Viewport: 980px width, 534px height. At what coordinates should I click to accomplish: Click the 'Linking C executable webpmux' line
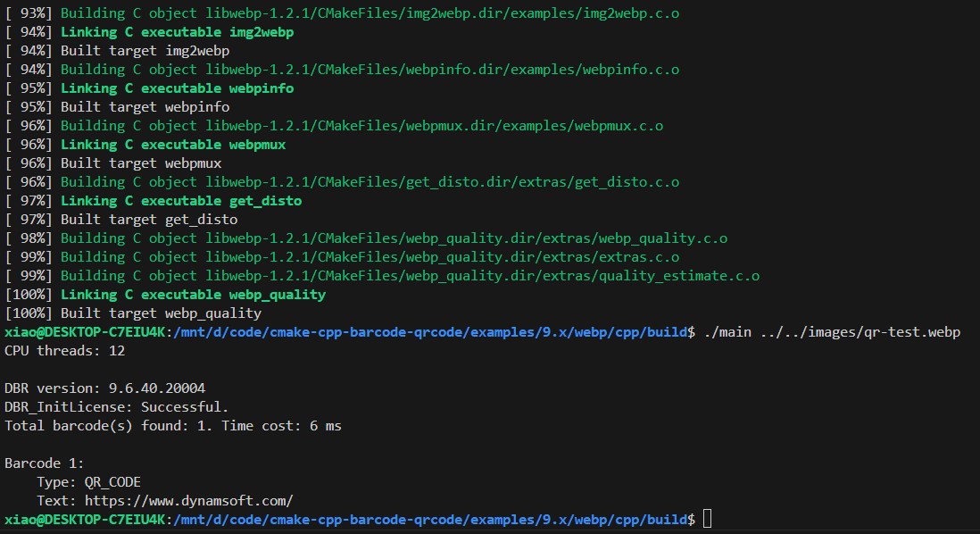(x=173, y=145)
